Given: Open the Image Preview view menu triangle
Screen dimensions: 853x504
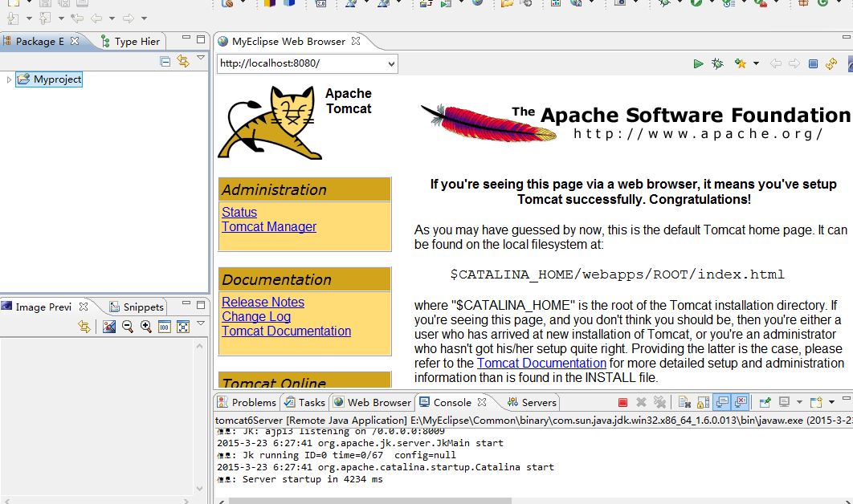Looking at the screenshot, I should (x=201, y=323).
